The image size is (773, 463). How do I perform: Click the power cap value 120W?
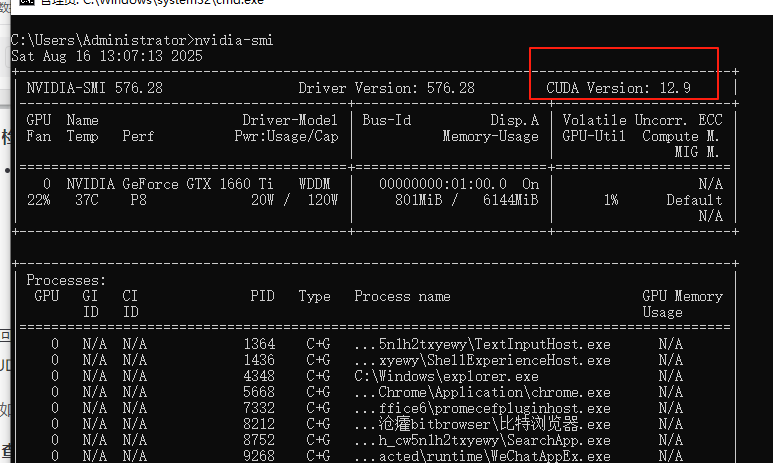[322, 200]
